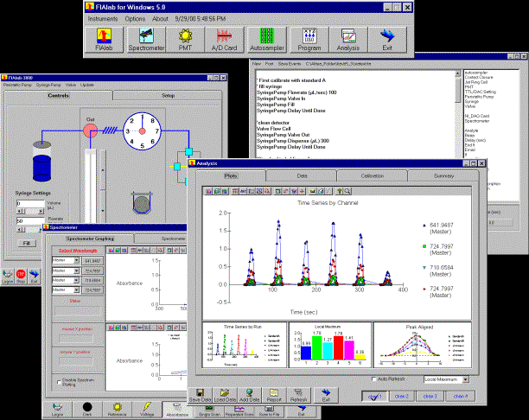
Task: Click the leftmost bottom icon in Spectrometer window
Action: [x=57, y=410]
